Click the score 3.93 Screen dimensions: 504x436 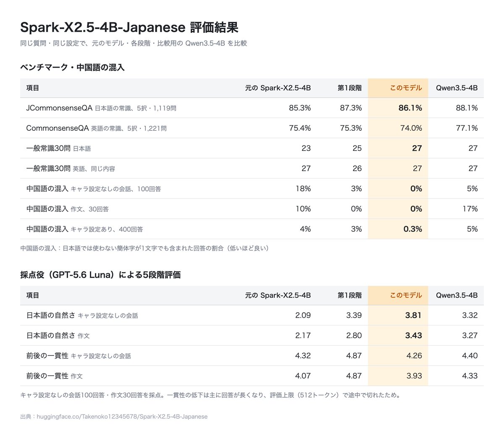(415, 376)
